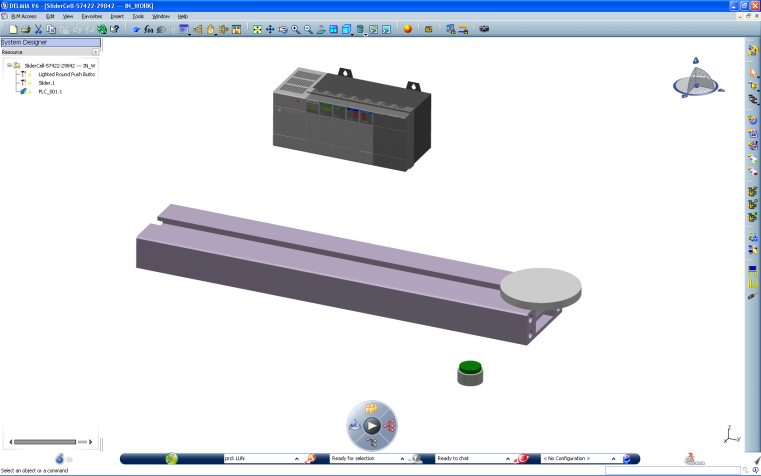Expand the SliderCell-57422-29842 tree root node
Screen dimensions: 761x476
coord(9,65)
